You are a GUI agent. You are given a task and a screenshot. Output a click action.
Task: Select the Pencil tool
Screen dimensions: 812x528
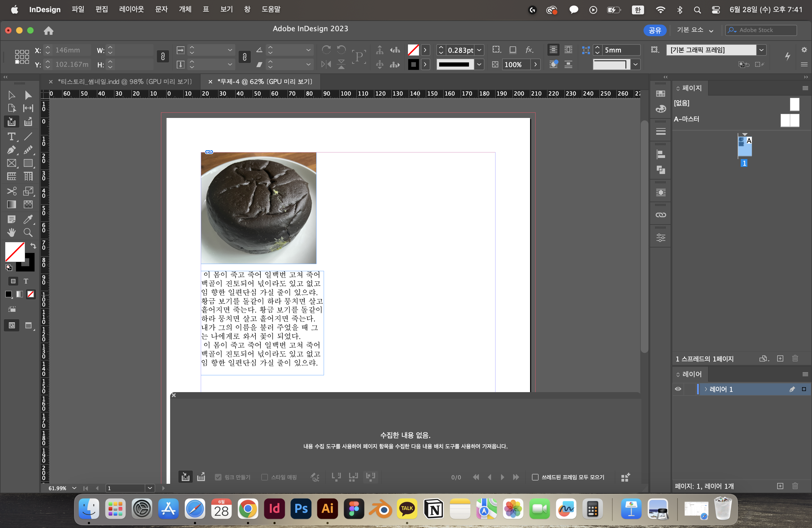coord(28,150)
